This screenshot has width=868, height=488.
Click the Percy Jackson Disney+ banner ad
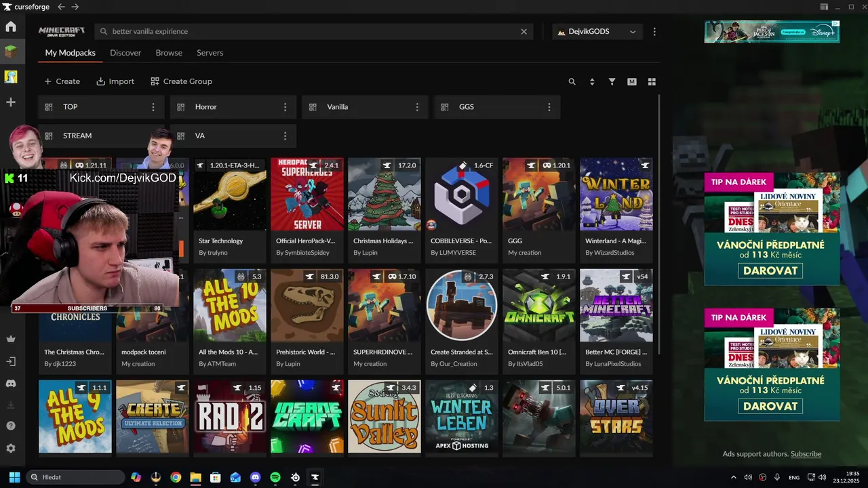(x=772, y=32)
